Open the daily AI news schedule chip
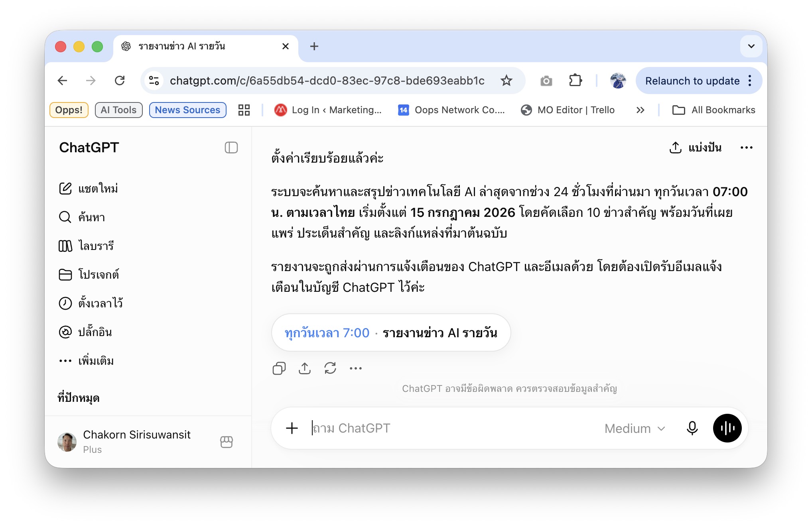 click(391, 332)
